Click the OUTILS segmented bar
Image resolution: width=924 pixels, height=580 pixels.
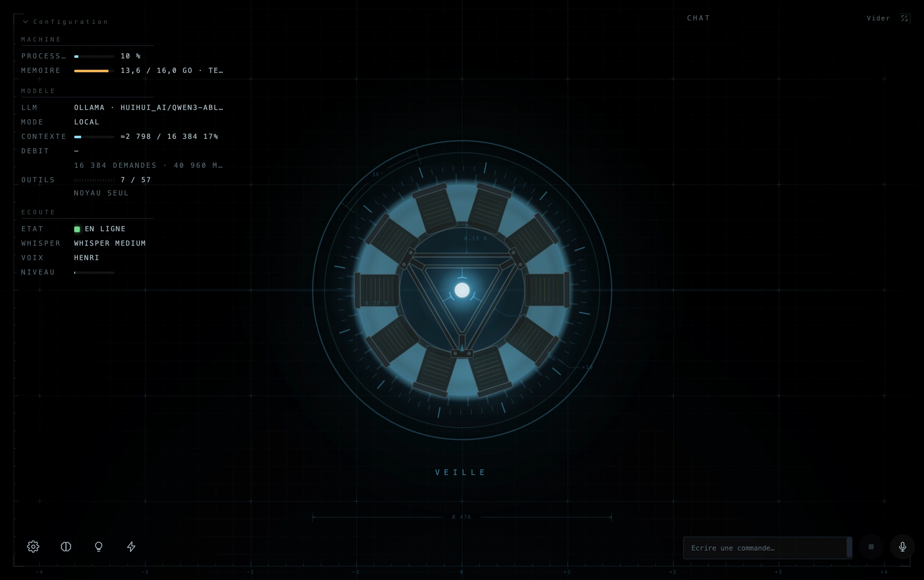pos(94,180)
